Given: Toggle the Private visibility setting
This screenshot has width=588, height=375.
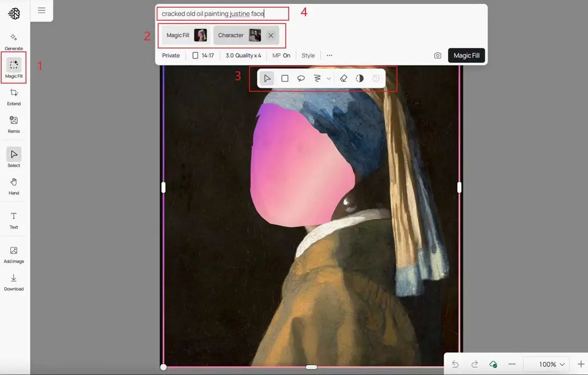Looking at the screenshot, I should pos(171,56).
